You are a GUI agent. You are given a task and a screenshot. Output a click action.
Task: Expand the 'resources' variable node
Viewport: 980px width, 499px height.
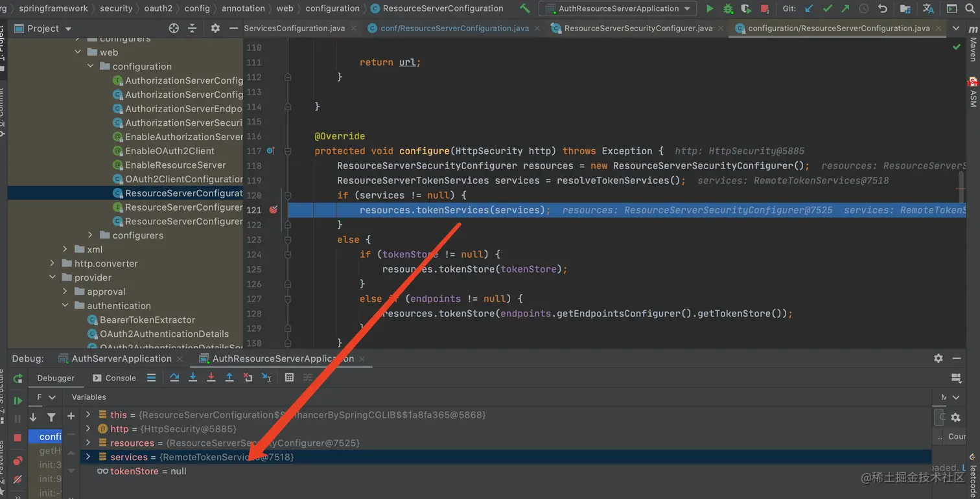coord(88,443)
